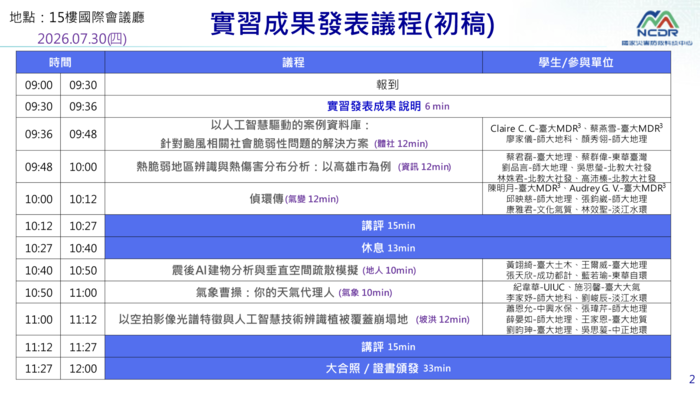
Task: Click 氣象曹操：你的天氣代理人
Action: 265,293
